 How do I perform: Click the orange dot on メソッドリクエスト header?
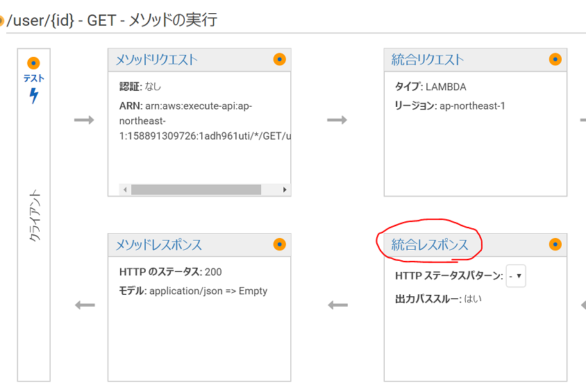click(280, 60)
